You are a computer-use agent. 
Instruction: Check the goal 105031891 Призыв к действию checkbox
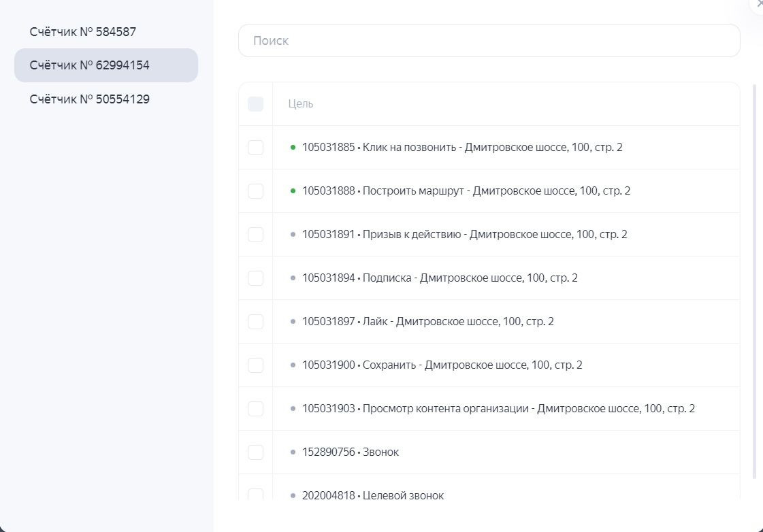click(255, 235)
